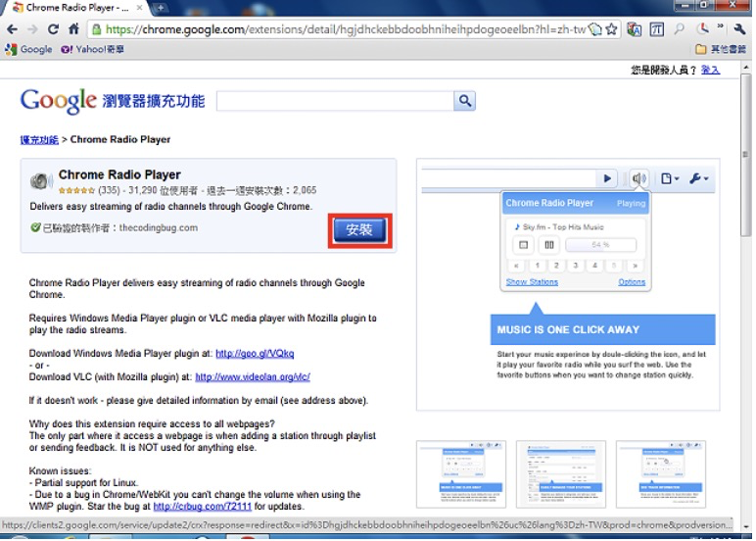Click the tag icon in the address bar
Image resolution: width=756 pixels, height=541 pixels.
pyautogui.click(x=595, y=29)
